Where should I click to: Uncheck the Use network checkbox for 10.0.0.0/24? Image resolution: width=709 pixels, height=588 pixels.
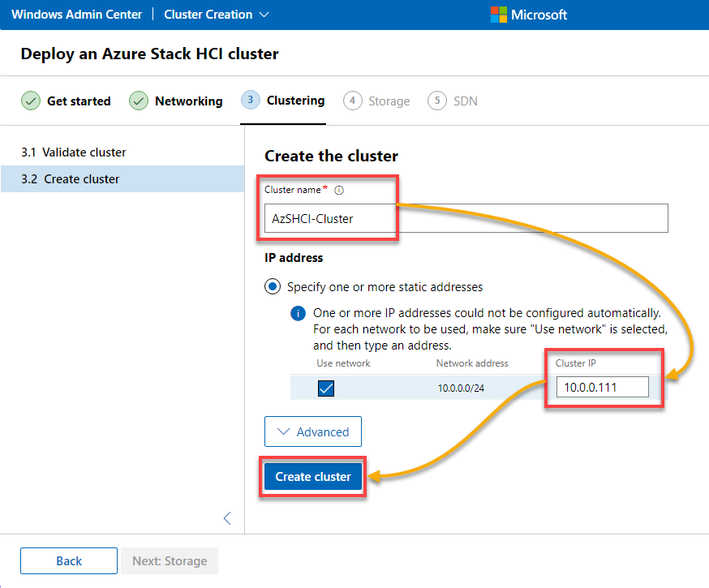pyautogui.click(x=326, y=388)
